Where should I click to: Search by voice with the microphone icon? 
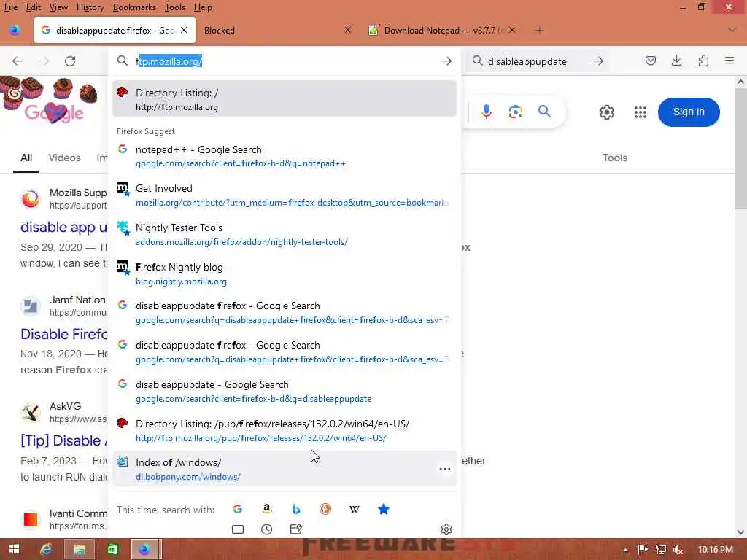pyautogui.click(x=487, y=112)
